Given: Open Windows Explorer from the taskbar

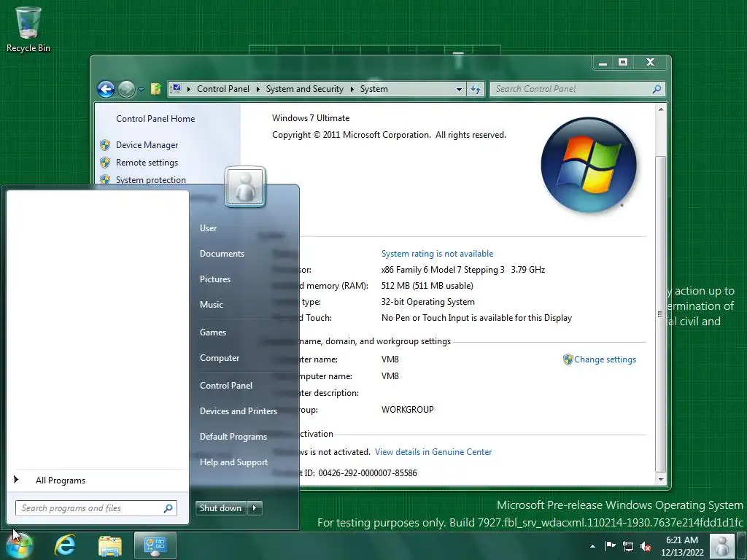Looking at the screenshot, I should pos(110,545).
